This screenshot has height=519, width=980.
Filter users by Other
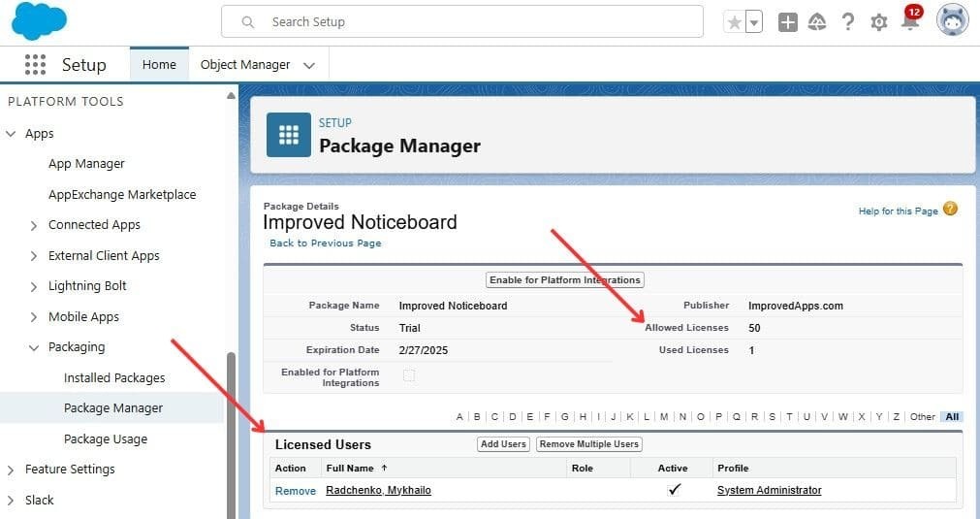click(923, 416)
